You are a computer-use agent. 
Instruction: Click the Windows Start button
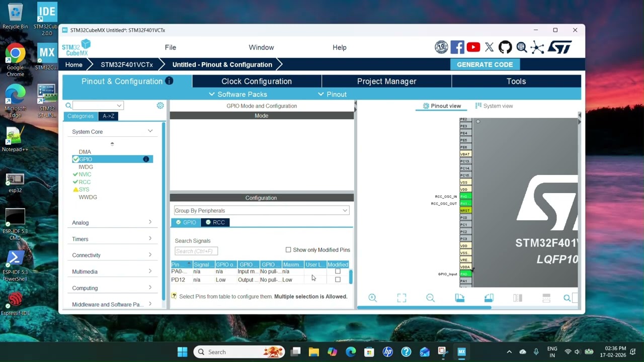click(x=182, y=352)
